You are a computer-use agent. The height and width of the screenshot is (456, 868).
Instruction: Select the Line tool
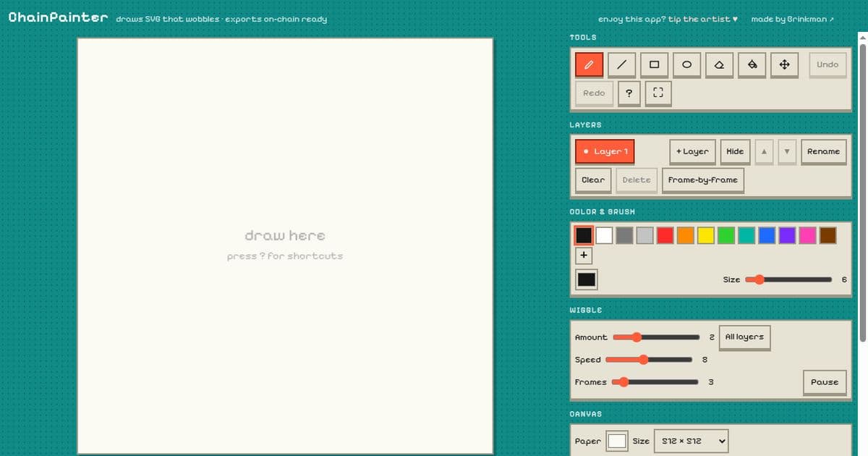(621, 64)
